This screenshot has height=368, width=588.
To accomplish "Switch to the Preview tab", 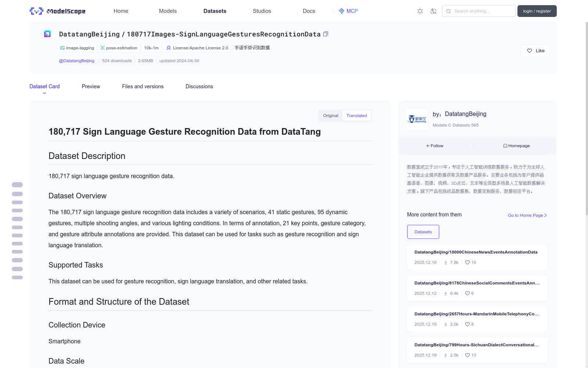I will click(91, 86).
